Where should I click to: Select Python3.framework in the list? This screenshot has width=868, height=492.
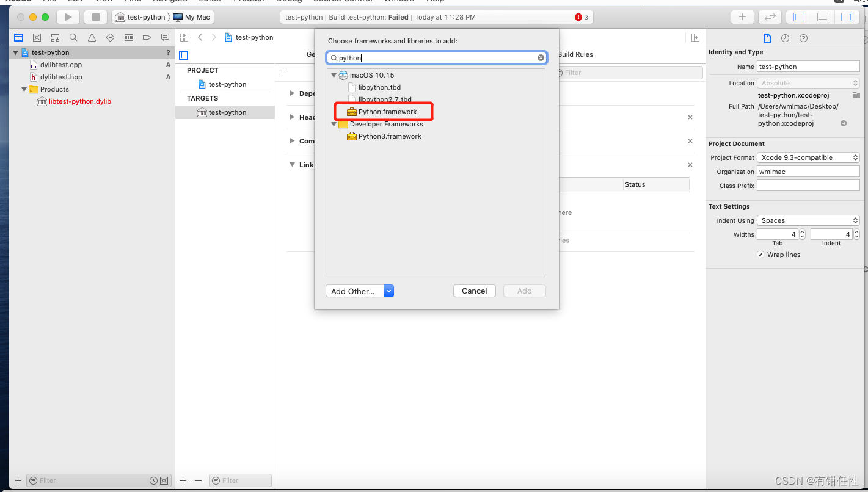390,136
